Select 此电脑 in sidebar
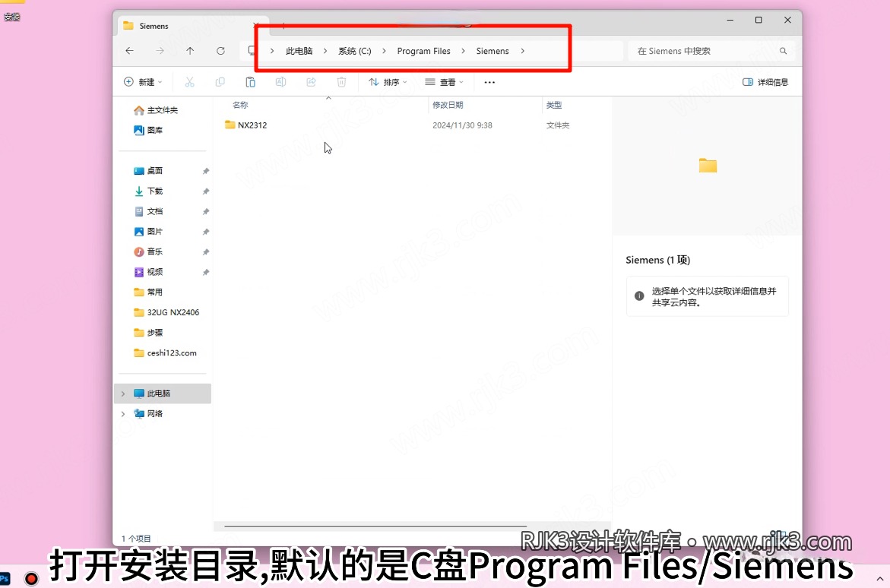 pyautogui.click(x=163, y=394)
